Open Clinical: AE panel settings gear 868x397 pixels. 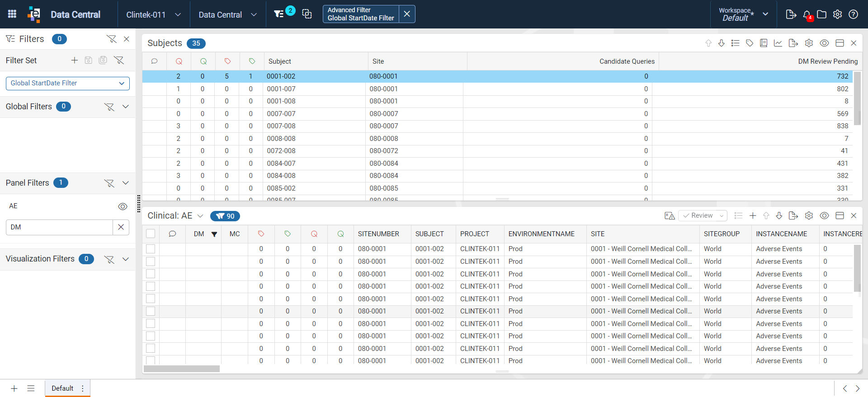[x=809, y=215]
